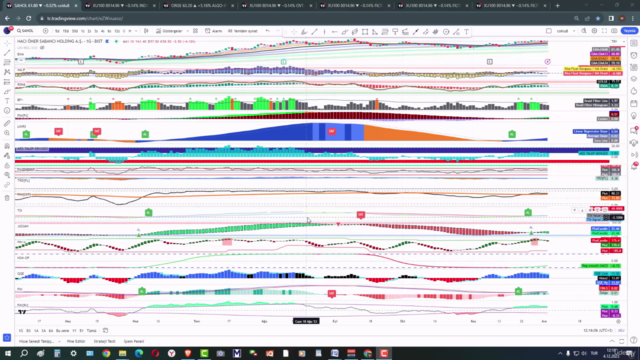Collapse the bottom panel chevron arrow
The image size is (640, 360).
pyautogui.click(x=612, y=341)
